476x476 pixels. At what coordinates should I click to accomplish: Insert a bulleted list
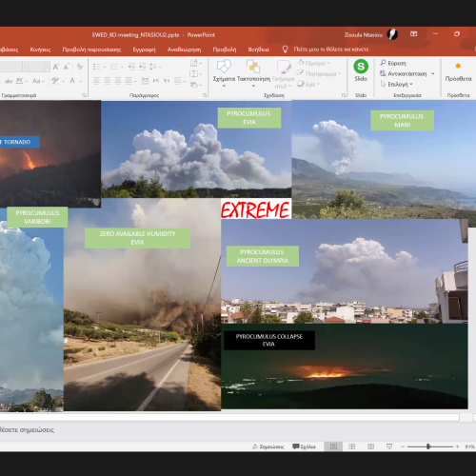pos(97,67)
